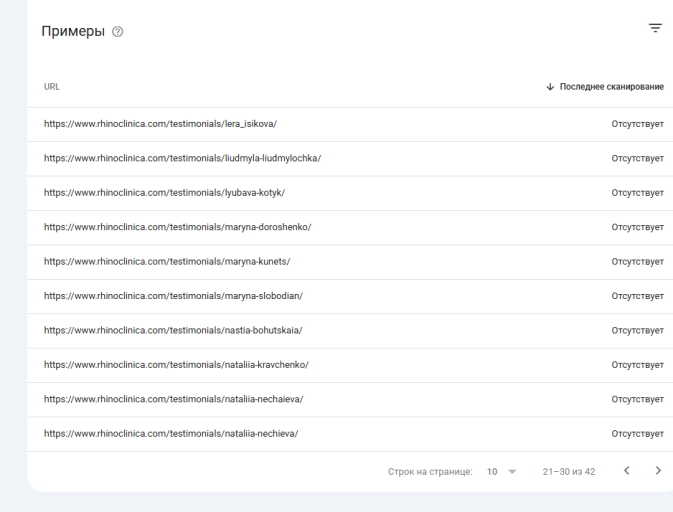Select the maryna-doroshenko URL row
The height and width of the screenshot is (512, 673).
[350, 227]
